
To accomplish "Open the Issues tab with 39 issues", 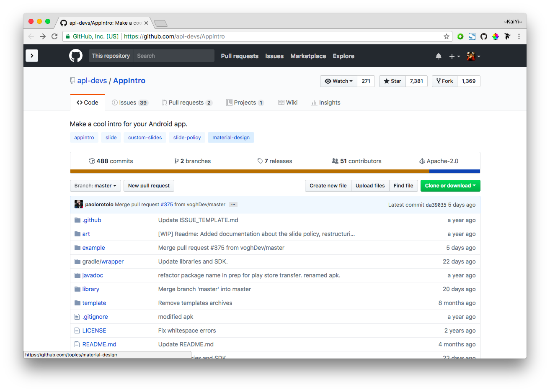I will coord(130,102).
